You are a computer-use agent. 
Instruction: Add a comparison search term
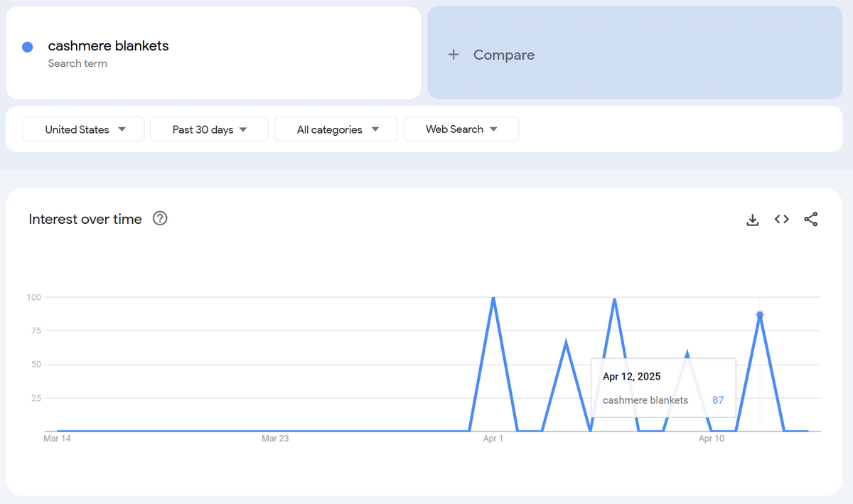(x=505, y=54)
